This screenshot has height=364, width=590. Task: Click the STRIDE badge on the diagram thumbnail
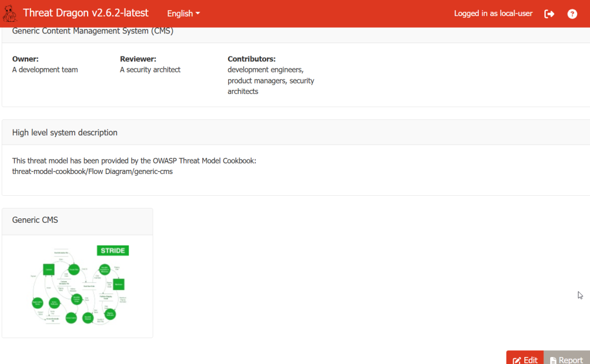point(113,251)
